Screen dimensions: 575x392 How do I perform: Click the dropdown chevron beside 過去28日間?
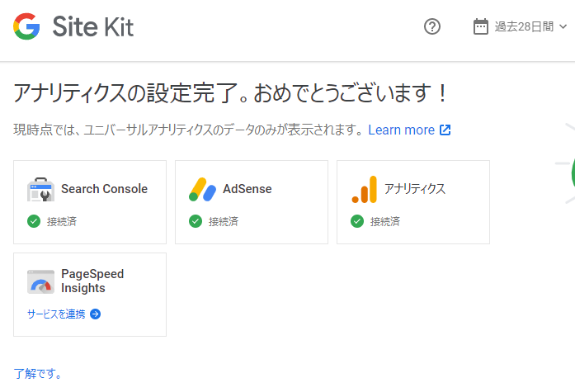(563, 26)
